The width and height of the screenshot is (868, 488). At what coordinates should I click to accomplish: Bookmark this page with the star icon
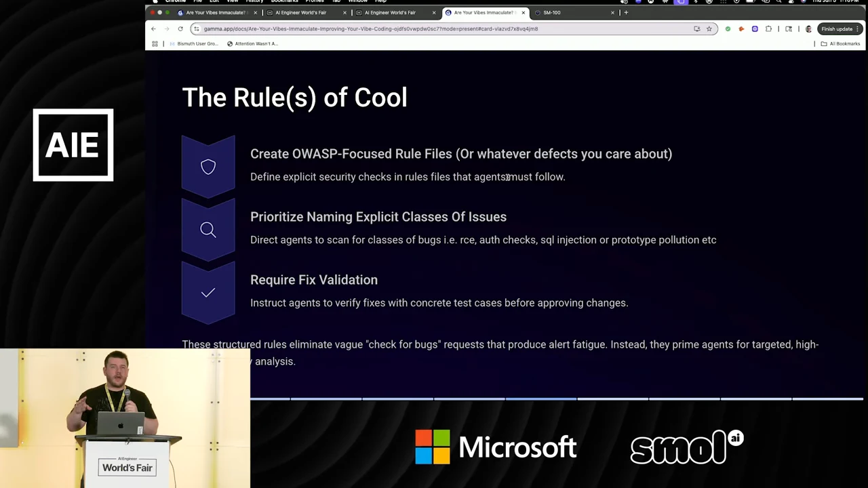click(x=709, y=28)
